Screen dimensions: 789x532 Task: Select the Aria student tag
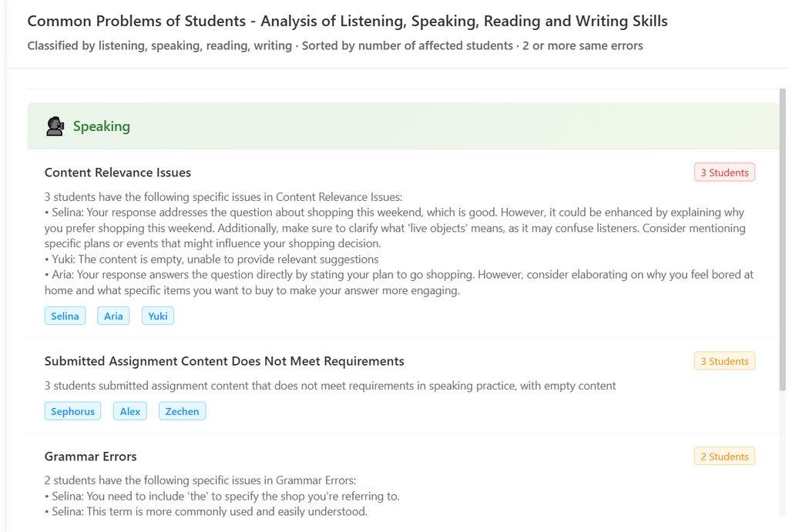[113, 315]
